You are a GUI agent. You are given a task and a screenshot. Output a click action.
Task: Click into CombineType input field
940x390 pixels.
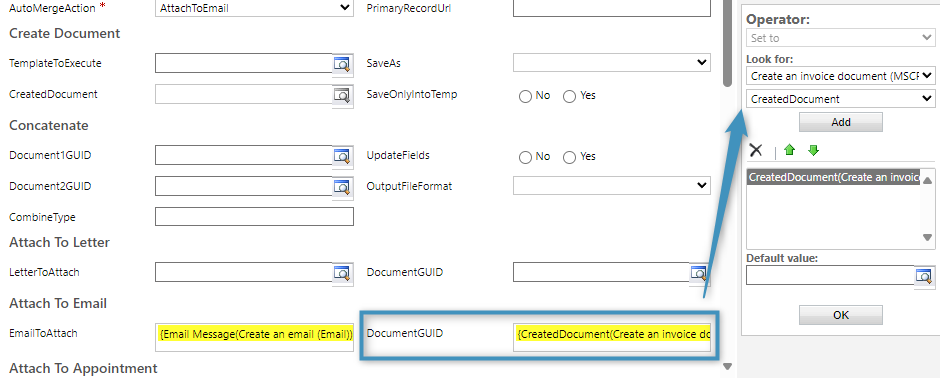(x=254, y=217)
